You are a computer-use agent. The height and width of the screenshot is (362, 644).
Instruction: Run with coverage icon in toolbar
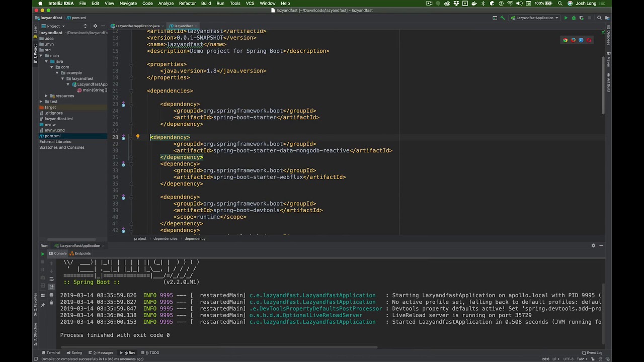point(581,18)
